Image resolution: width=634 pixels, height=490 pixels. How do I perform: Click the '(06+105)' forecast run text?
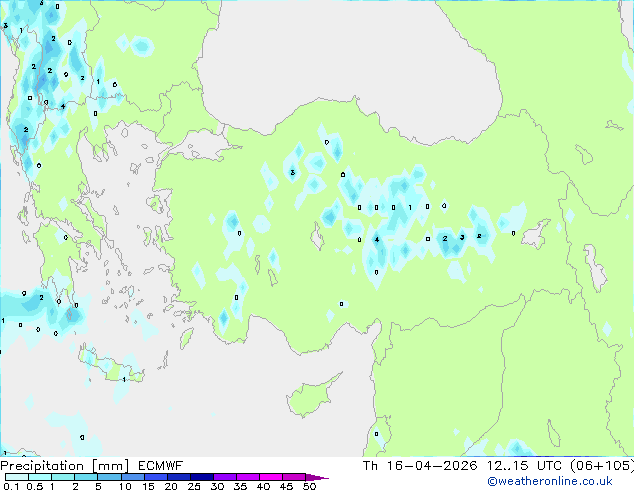coord(602,466)
